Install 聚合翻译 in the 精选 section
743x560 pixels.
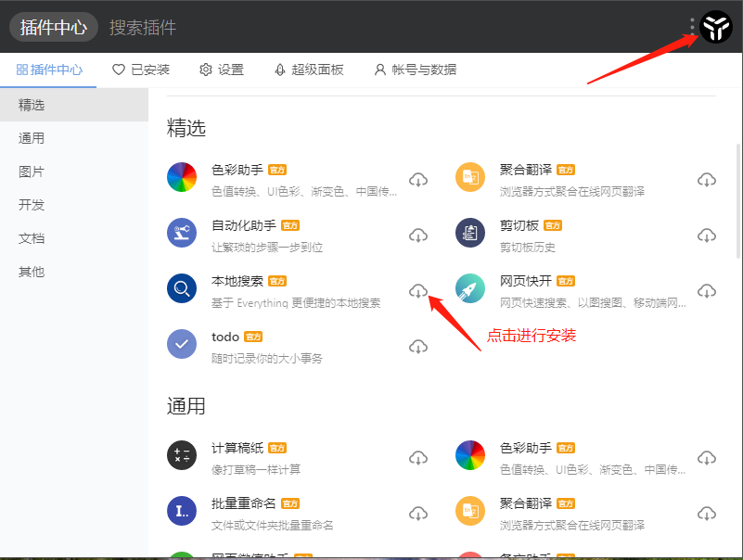point(707,180)
